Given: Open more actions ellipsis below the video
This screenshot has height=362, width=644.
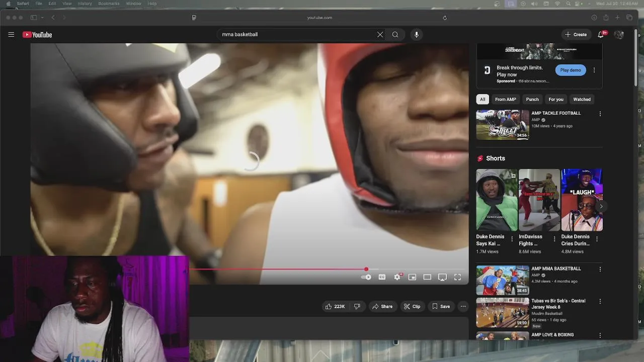Looking at the screenshot, I should (x=463, y=307).
